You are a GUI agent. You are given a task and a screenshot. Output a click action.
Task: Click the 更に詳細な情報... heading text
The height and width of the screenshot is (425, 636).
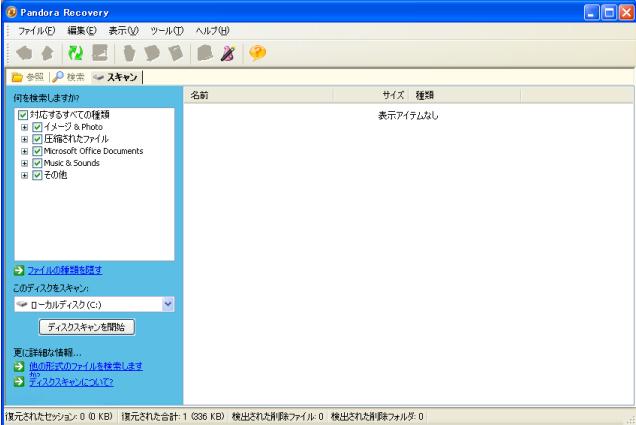(x=47, y=352)
